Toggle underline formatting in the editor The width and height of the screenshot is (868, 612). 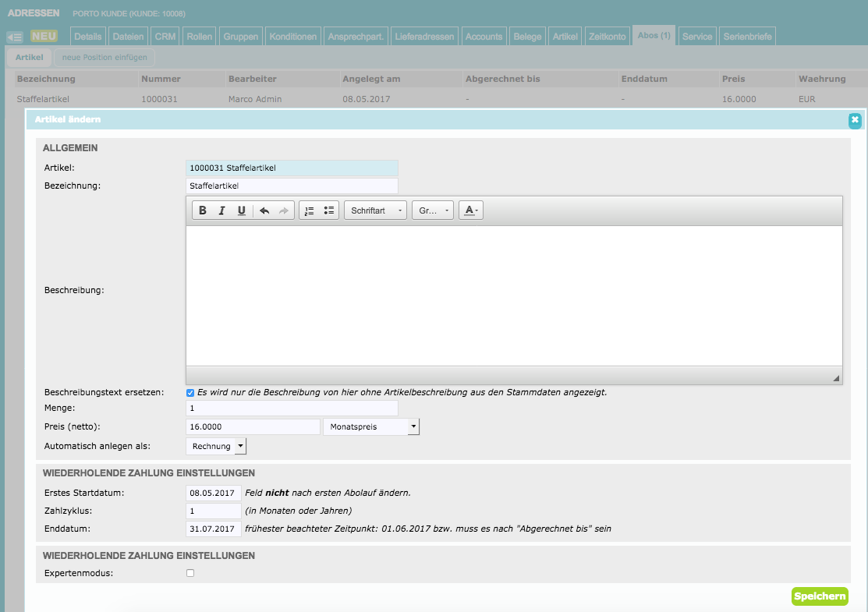(242, 210)
